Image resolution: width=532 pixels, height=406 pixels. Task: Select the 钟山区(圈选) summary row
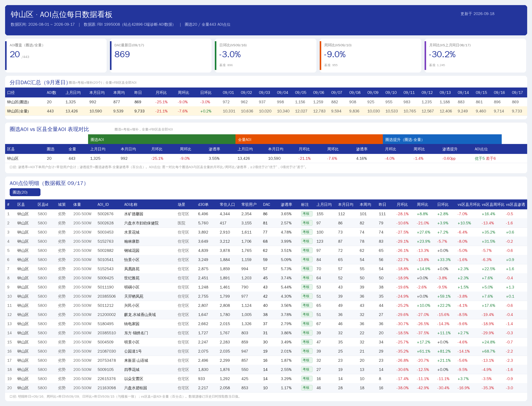[x=266, y=102]
